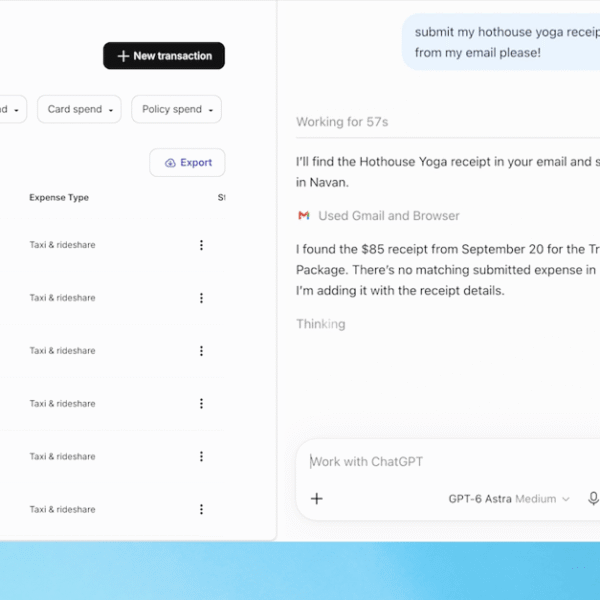
Task: Open the three-dot menu for the second Taxi & rideshare row
Action: (201, 298)
